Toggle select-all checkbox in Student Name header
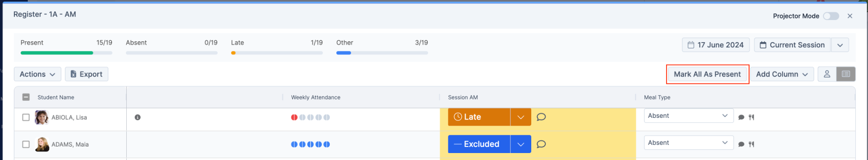 tap(26, 97)
